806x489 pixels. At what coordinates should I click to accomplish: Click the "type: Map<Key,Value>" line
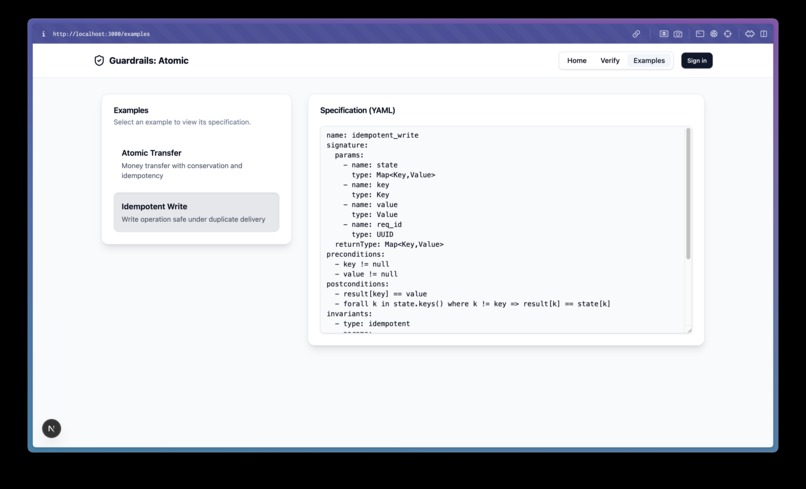[x=393, y=175]
